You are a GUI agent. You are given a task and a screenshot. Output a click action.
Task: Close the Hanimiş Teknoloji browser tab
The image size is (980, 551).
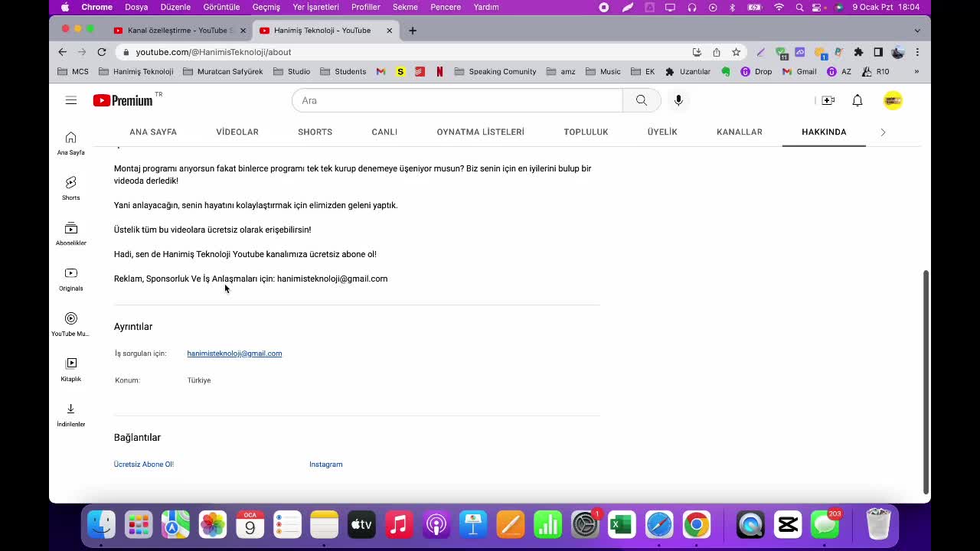click(389, 31)
